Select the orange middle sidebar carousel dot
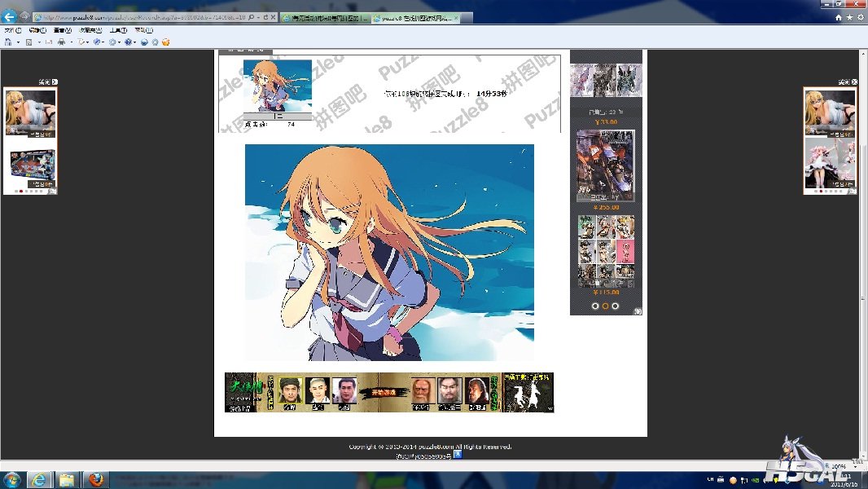Image resolution: width=868 pixels, height=489 pixels. point(605,306)
